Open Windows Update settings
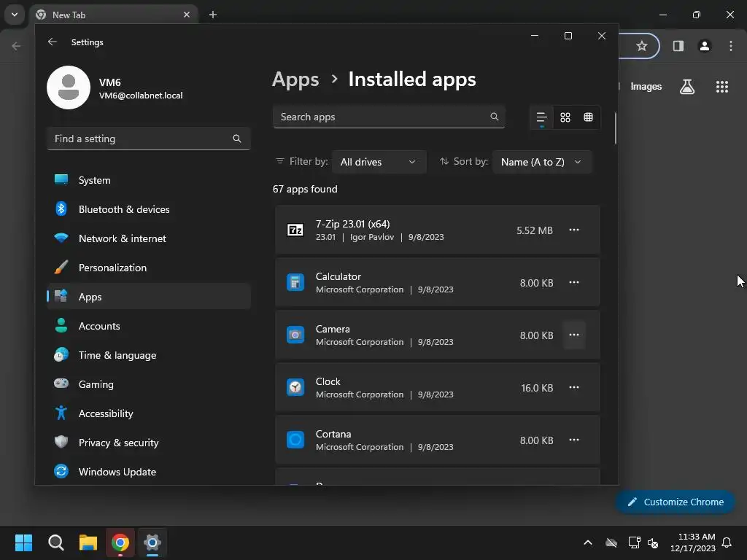The image size is (747, 560). tap(148, 472)
